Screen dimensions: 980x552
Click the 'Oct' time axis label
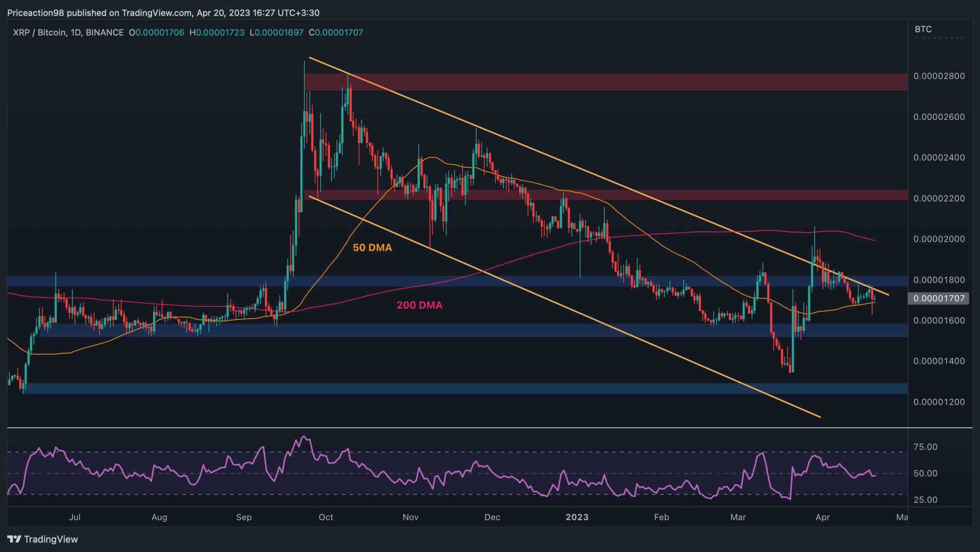326,517
